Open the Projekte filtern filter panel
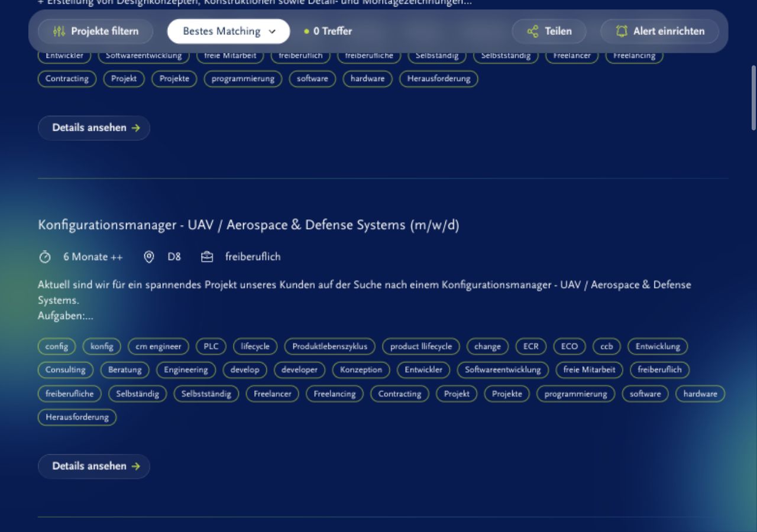This screenshot has height=532, width=757. [95, 31]
